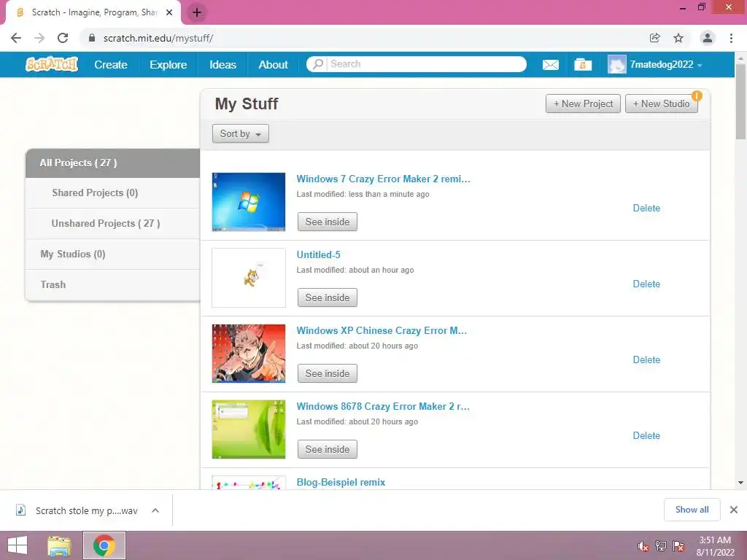Open File Explorer from taskbar
747x560 pixels.
click(x=59, y=545)
